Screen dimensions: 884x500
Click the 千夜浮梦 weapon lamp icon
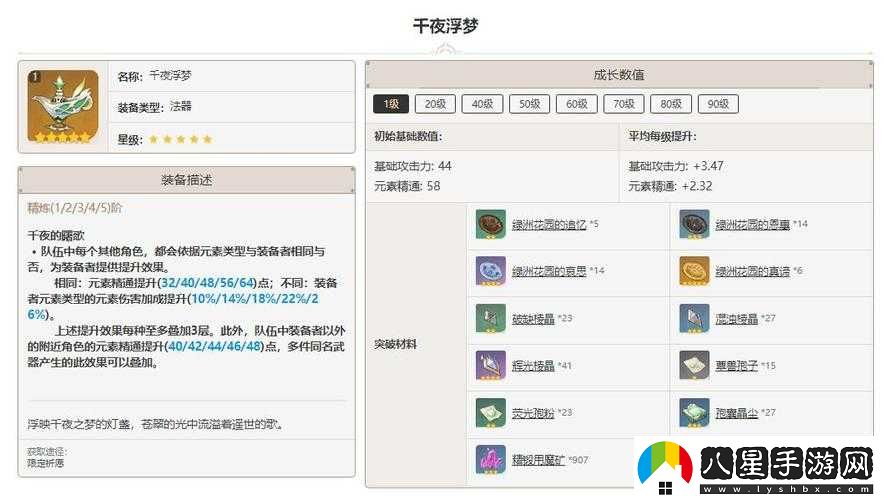pos(63,106)
